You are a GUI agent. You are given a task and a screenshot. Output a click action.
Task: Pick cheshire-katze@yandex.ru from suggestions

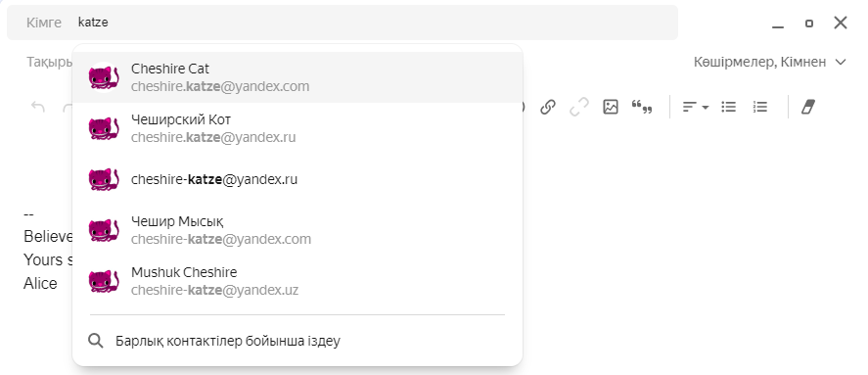point(297,179)
